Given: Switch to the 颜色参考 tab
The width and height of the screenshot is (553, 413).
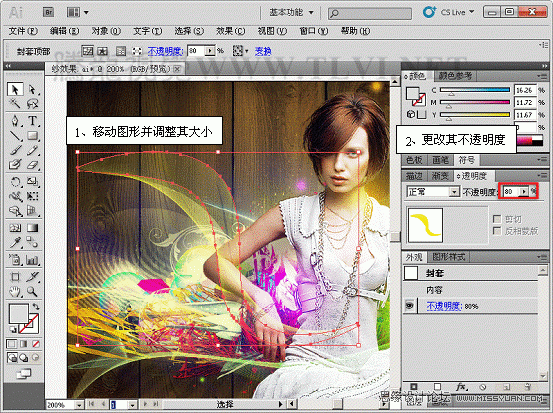Looking at the screenshot, I should tap(455, 76).
